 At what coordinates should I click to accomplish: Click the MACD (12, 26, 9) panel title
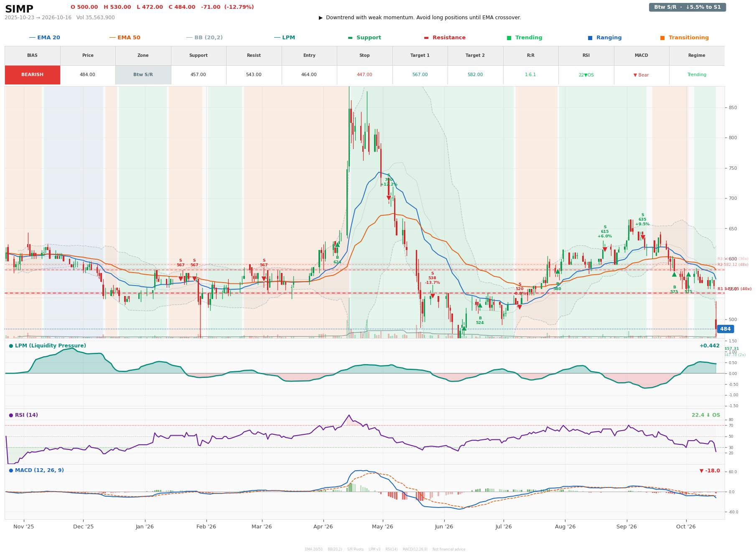tap(36, 470)
